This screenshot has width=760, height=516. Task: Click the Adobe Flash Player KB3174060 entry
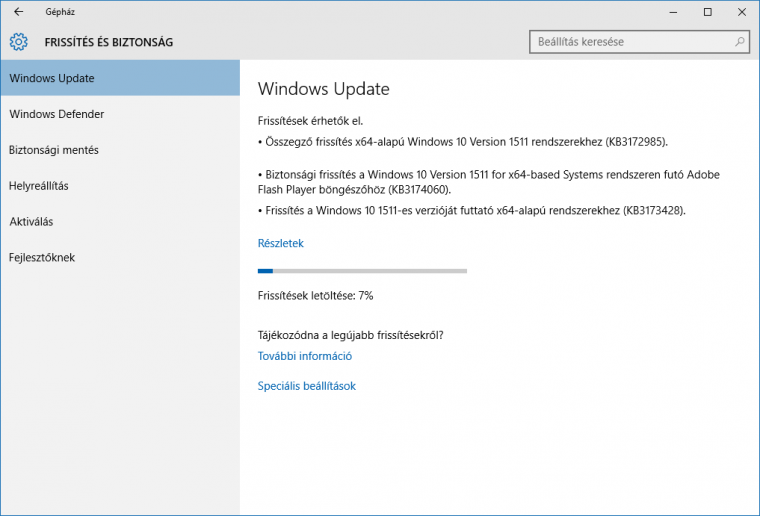coord(489,182)
